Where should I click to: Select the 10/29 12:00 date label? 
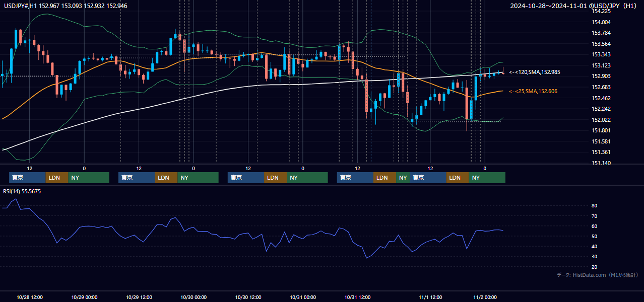(x=139, y=297)
